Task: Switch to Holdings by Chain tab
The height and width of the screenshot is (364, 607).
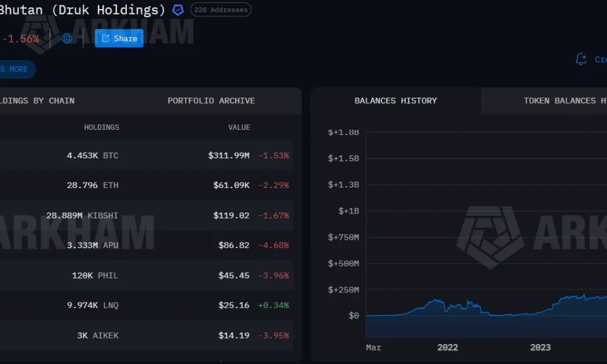Action: [38, 101]
